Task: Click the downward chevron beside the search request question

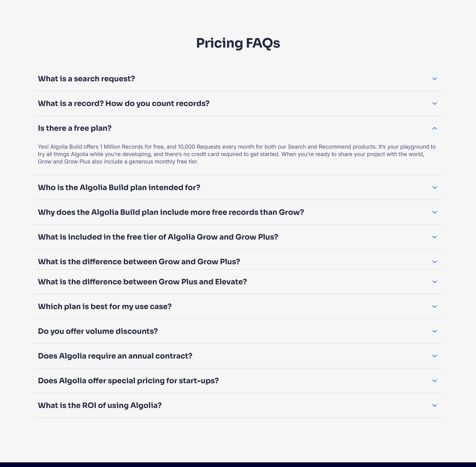Action: [435, 79]
